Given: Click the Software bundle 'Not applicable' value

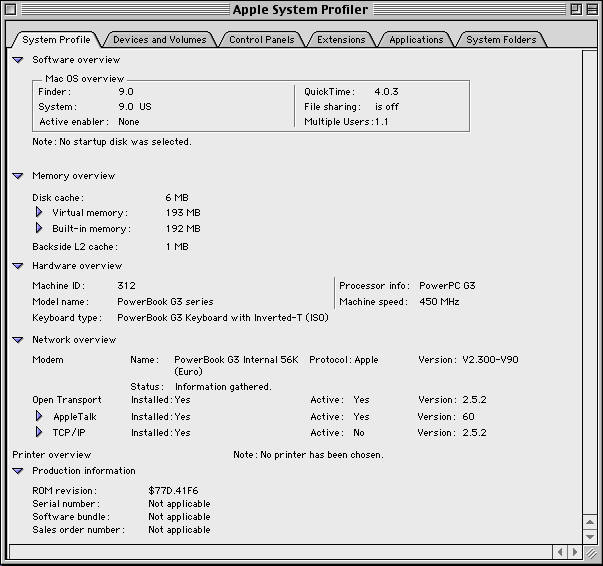Looking at the screenshot, I should (179, 517).
